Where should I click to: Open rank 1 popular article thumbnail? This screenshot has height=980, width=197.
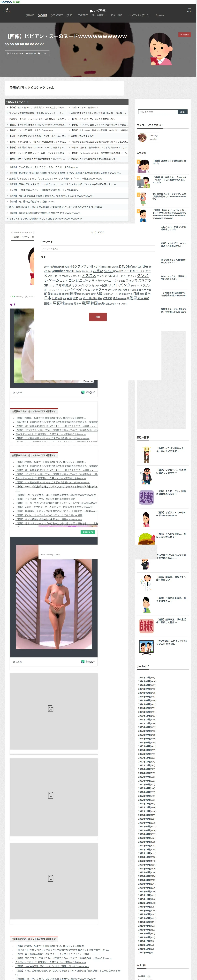[143, 166]
